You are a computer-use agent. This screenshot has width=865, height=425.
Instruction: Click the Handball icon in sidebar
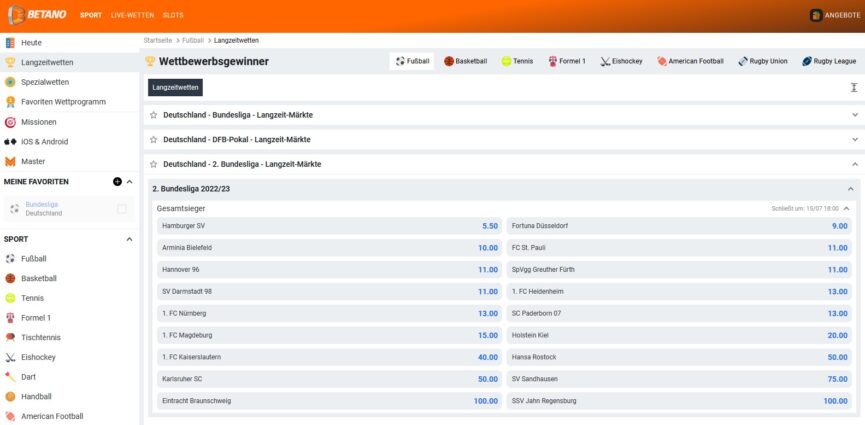[x=10, y=396]
